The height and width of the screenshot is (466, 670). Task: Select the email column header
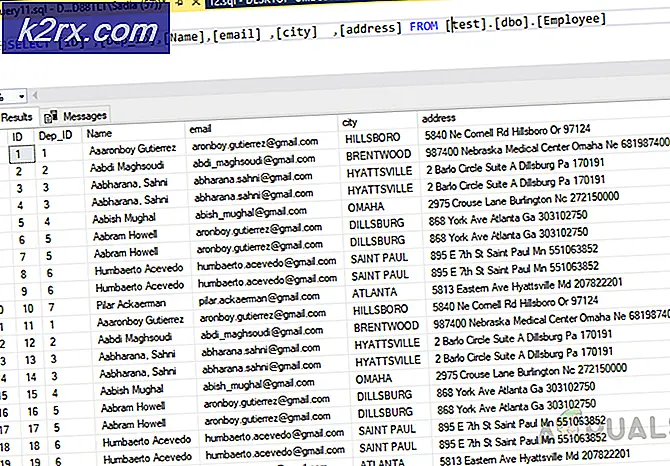click(x=200, y=129)
